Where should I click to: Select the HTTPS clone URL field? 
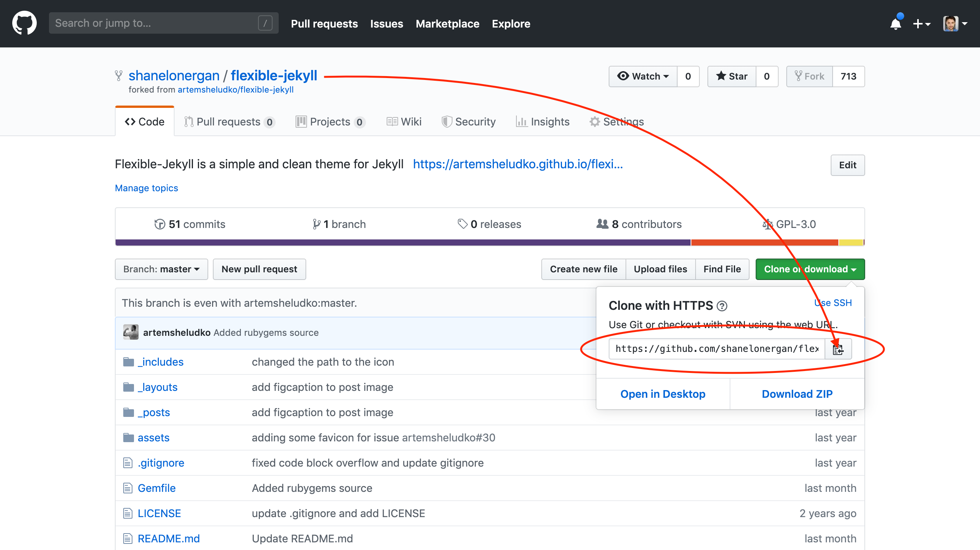tap(717, 348)
